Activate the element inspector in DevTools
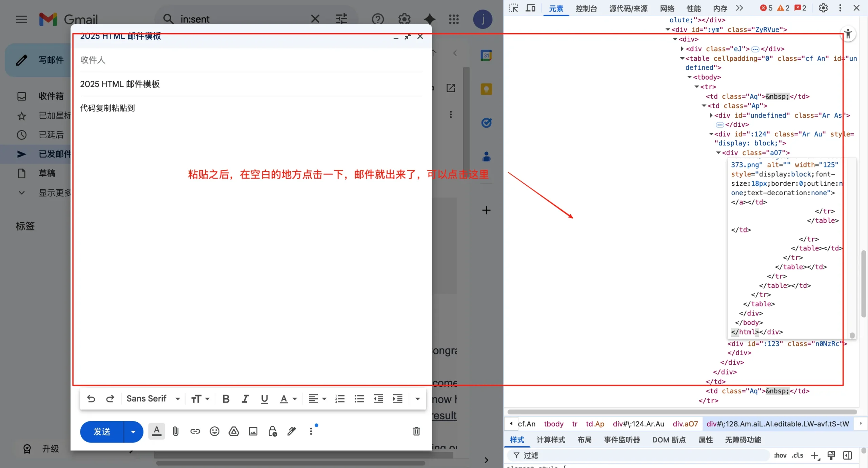Screen dimensions: 868x468 coord(513,8)
